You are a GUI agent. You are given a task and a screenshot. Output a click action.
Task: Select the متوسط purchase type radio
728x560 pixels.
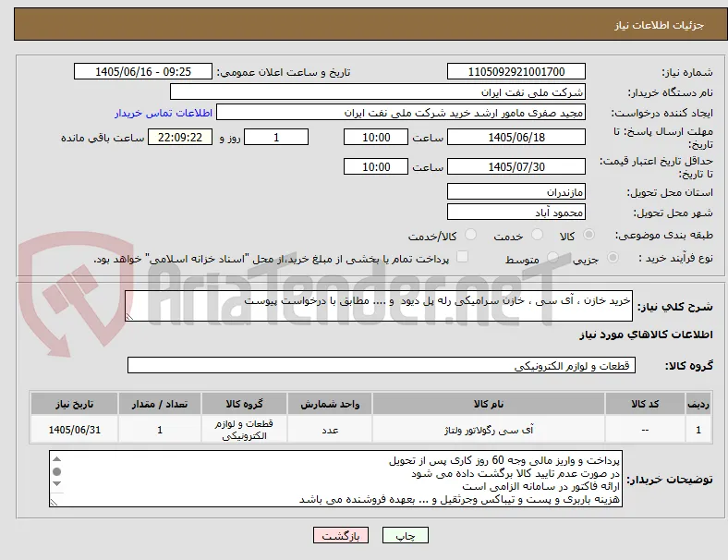(x=552, y=257)
